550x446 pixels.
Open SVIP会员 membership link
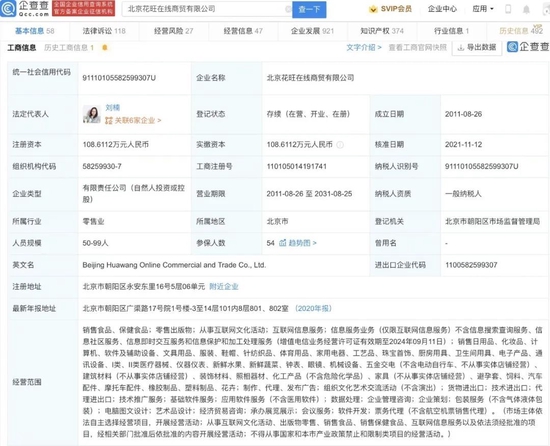[396, 9]
